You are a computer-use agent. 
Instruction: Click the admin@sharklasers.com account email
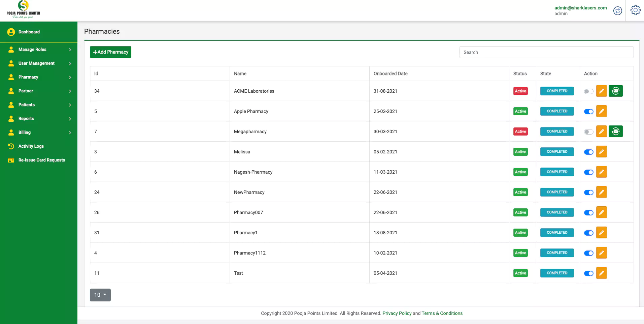[580, 8]
